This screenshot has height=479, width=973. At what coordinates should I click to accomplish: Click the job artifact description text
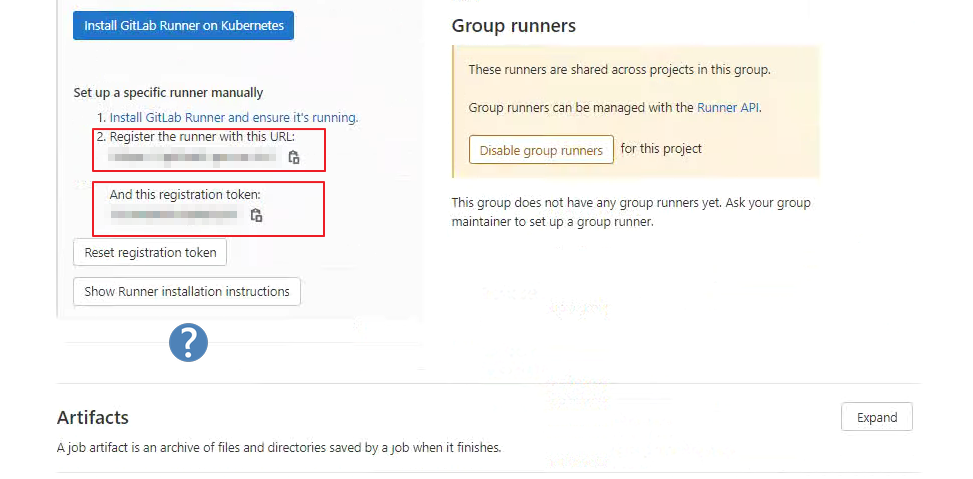(x=279, y=447)
